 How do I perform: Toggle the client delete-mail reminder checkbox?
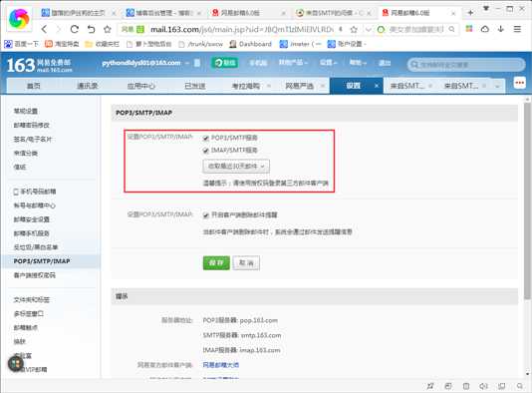tap(205, 215)
